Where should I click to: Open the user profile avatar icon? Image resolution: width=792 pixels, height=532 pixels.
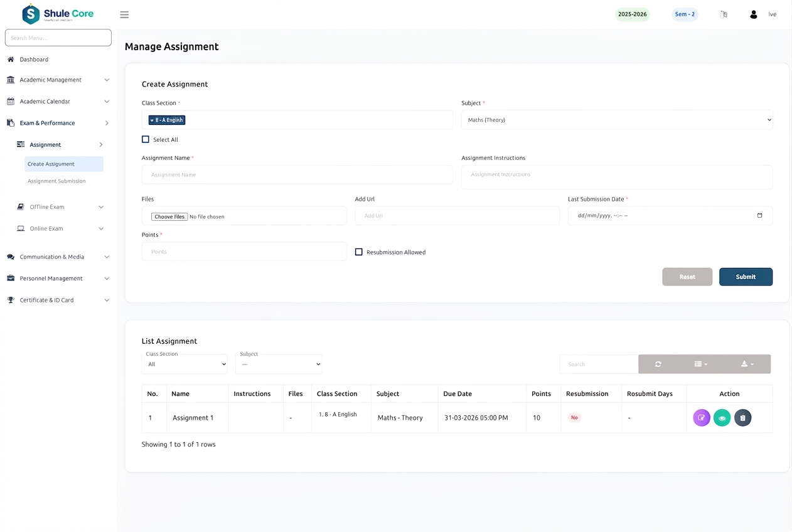[754, 14]
